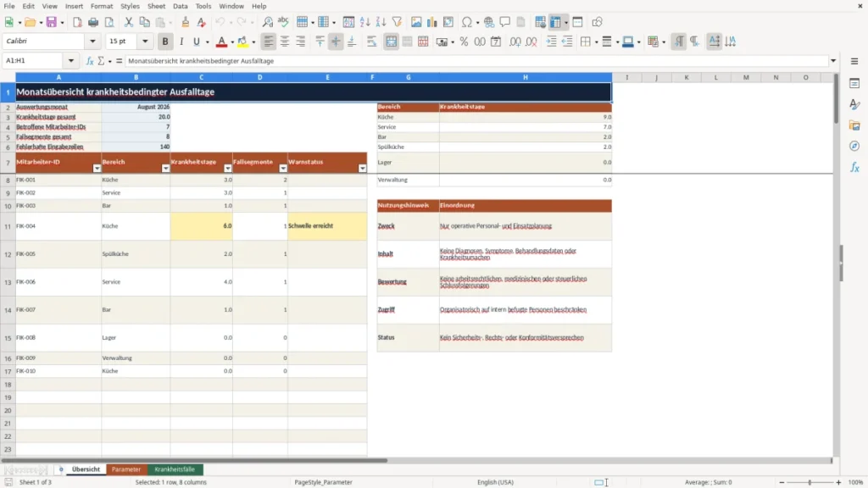Screen dimensions: 868x488
Task: Open Krankheitstage column filter dropdown
Action: point(227,169)
